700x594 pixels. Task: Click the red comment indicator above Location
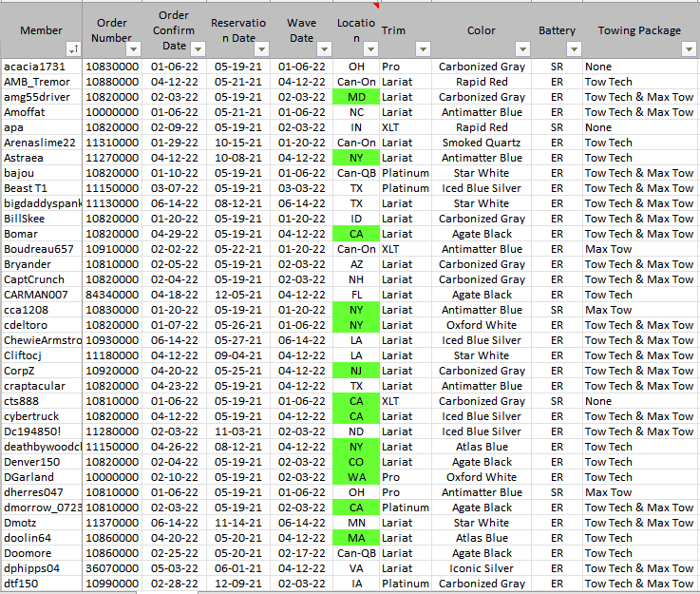[x=377, y=5]
